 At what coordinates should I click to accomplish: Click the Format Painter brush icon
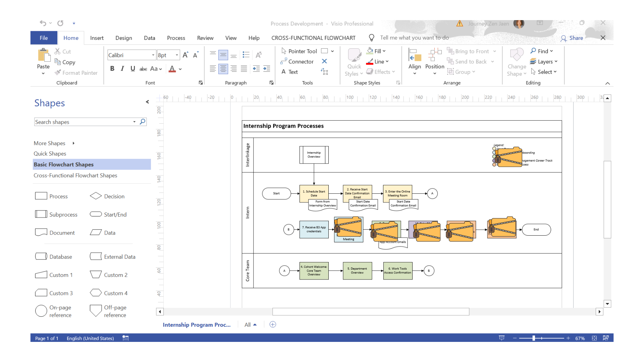click(58, 73)
